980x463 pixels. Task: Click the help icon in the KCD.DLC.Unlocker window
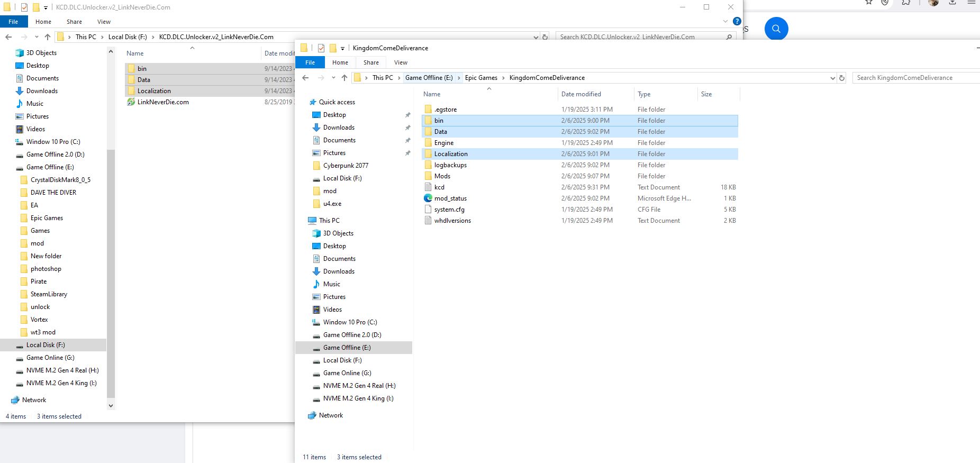coord(737,22)
